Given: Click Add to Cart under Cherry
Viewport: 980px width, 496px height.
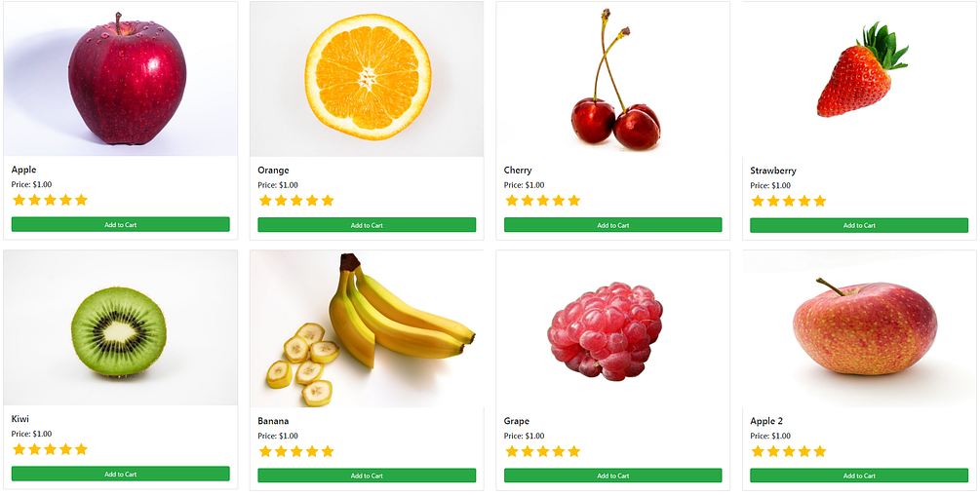Looking at the screenshot, I should point(613,225).
